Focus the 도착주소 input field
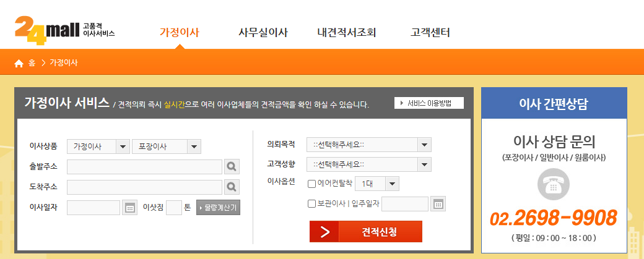This screenshot has width=644, height=259. click(144, 187)
